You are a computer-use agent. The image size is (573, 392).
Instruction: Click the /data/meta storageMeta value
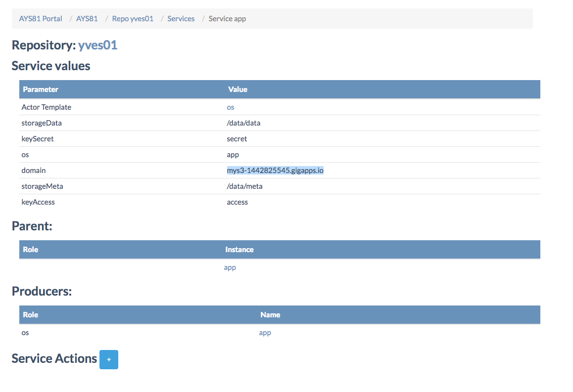click(244, 186)
